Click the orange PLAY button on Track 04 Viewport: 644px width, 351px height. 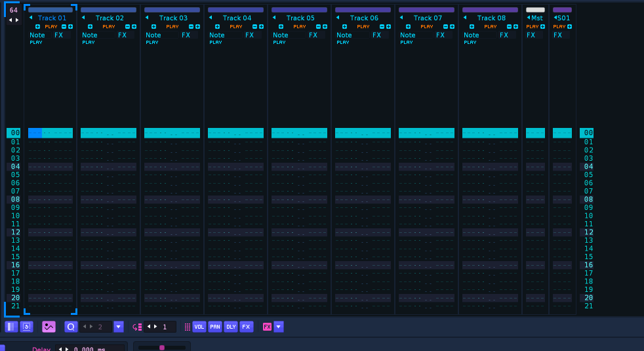pyautogui.click(x=236, y=26)
